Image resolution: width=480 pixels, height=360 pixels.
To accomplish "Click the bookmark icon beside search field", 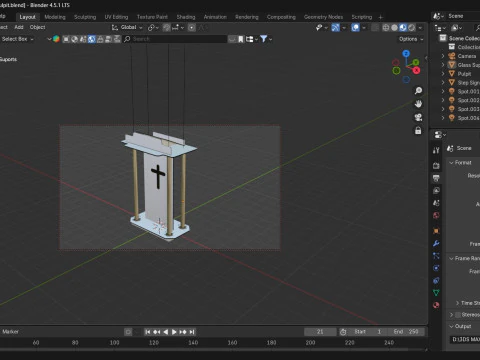I will 241,39.
